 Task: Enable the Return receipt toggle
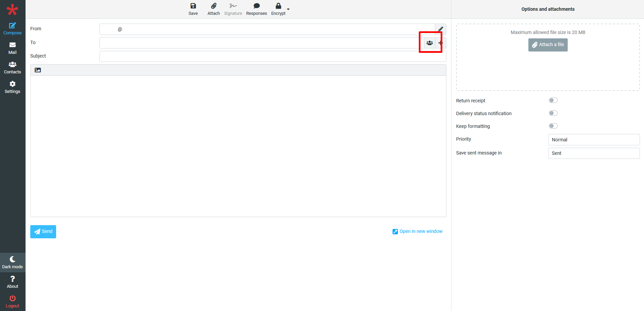coord(553,100)
